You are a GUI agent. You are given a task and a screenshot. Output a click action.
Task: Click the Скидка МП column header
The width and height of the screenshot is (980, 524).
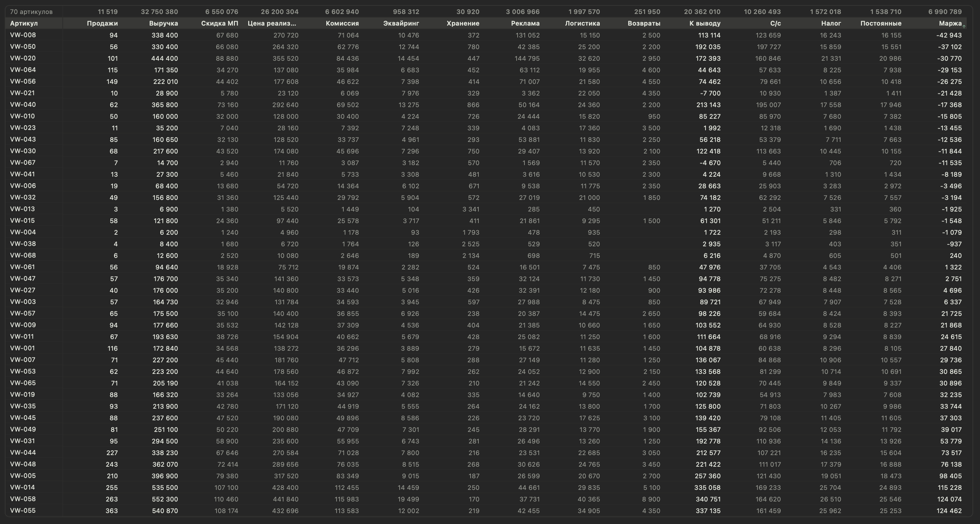point(220,23)
